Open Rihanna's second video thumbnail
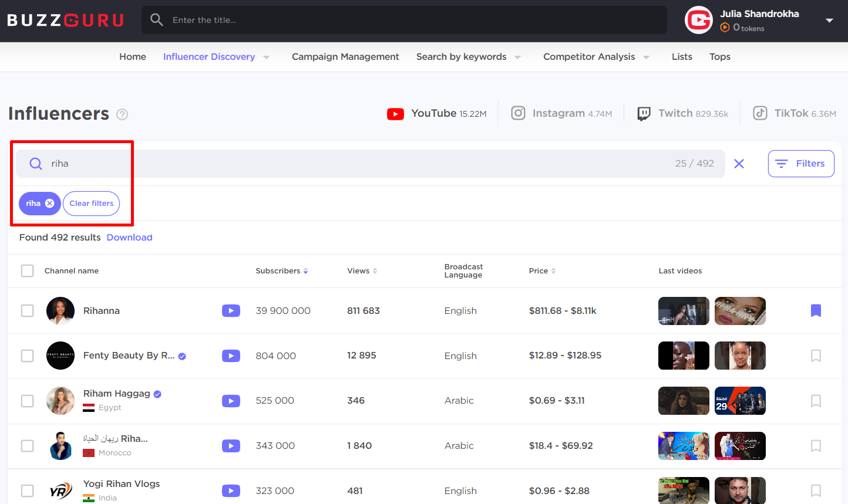This screenshot has width=848, height=504. tap(740, 311)
